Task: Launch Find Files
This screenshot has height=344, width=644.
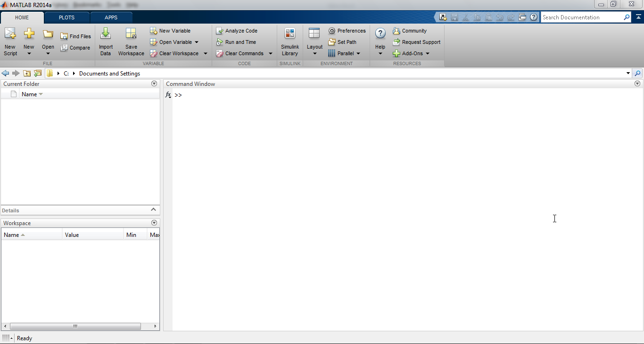Action: tap(75, 36)
